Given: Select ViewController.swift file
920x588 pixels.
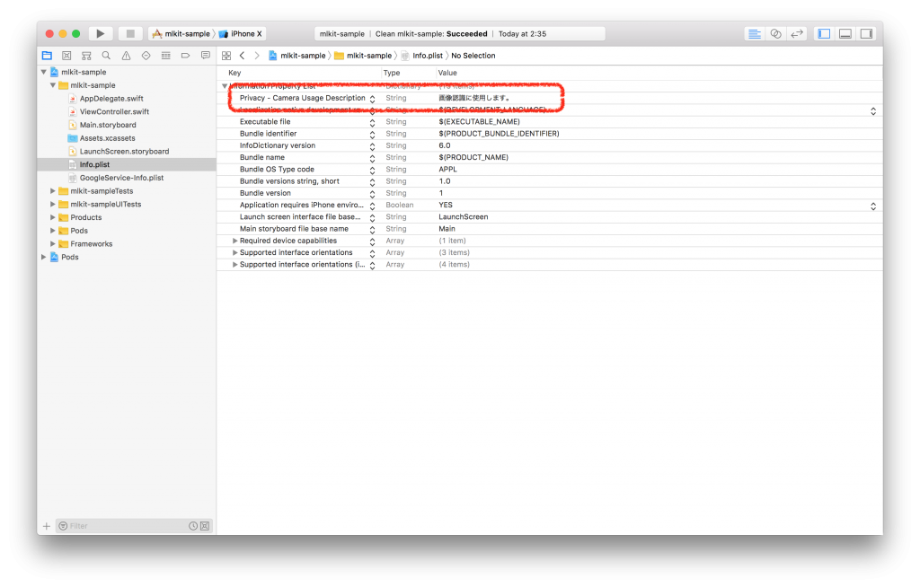Looking at the screenshot, I should [x=114, y=112].
